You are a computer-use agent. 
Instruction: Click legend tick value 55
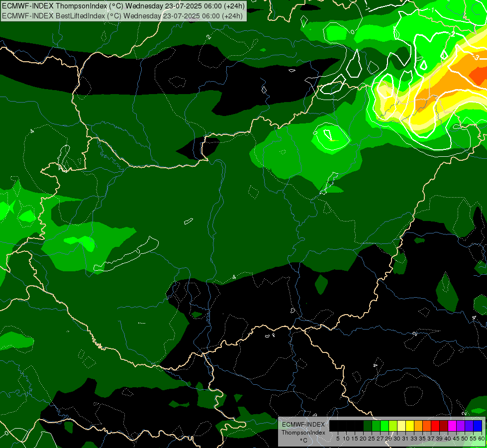(x=473, y=439)
